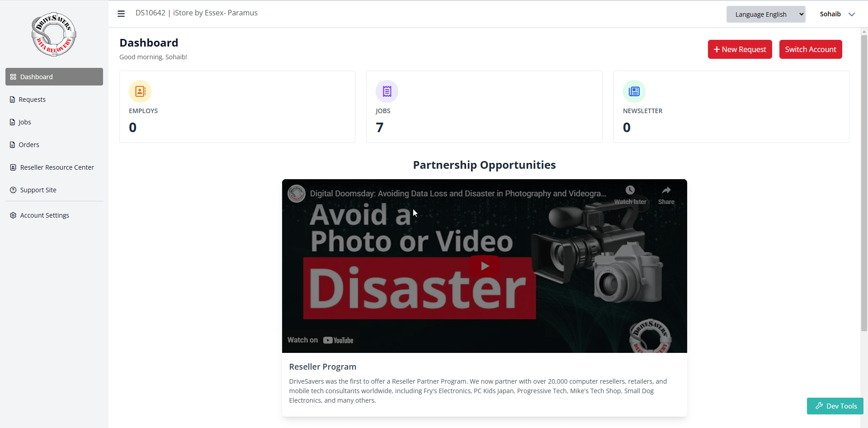Open Account Settings gear item
868x428 pixels.
point(44,215)
